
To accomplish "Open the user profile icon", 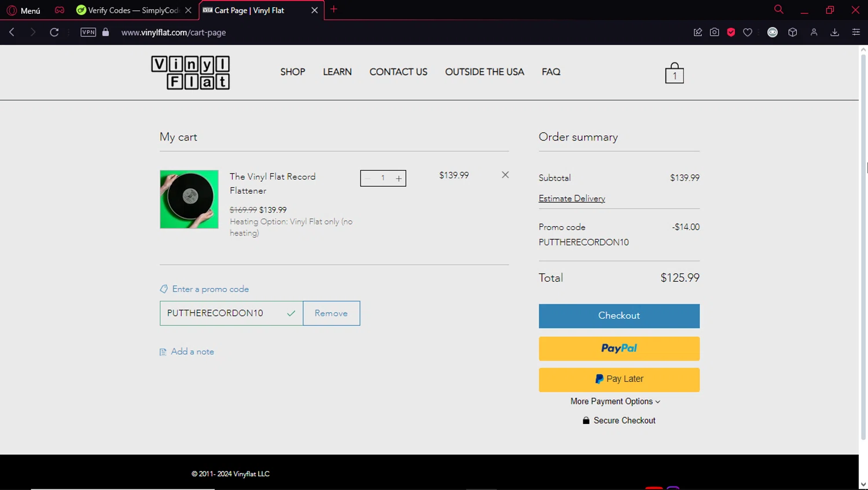I will [814, 32].
